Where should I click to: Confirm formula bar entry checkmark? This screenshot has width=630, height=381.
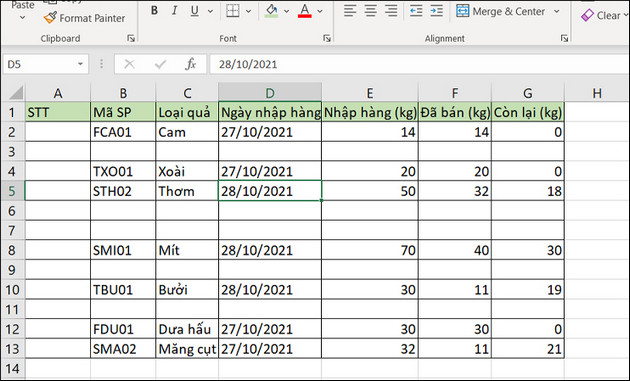coord(160,64)
